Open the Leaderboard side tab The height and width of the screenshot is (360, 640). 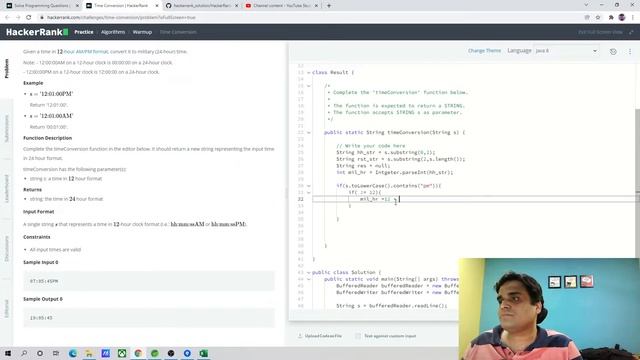coord(6,189)
